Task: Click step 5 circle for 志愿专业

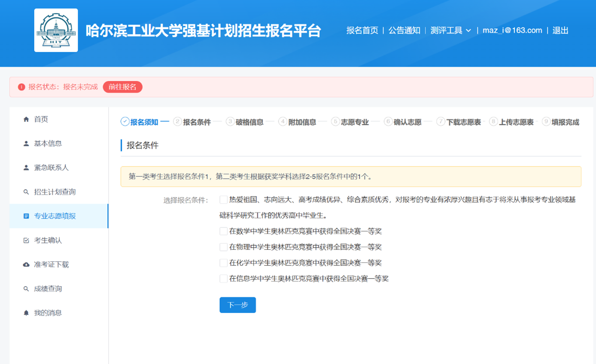Action: pos(335,121)
